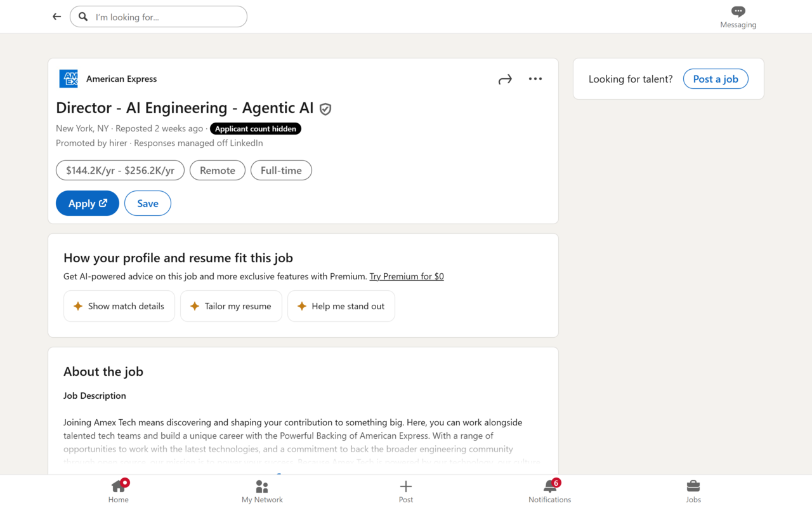Screen dimensions: 812x508
Task: Click the Full-time chip
Action: tap(281, 170)
